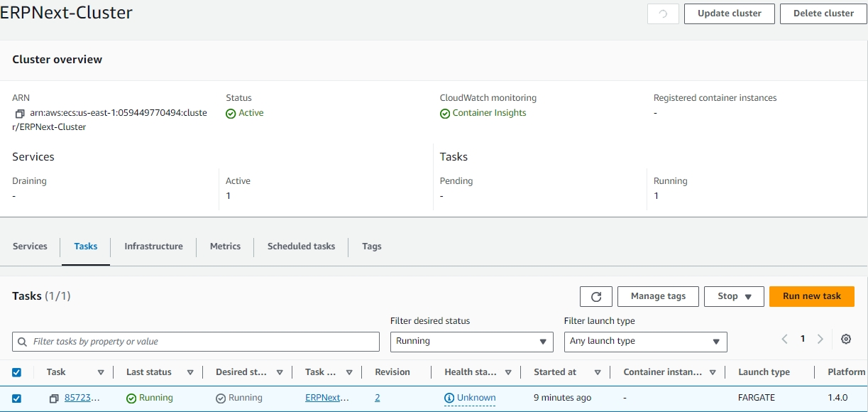The image size is (868, 412).
Task: Sort by Last status column arrow
Action: point(190,372)
